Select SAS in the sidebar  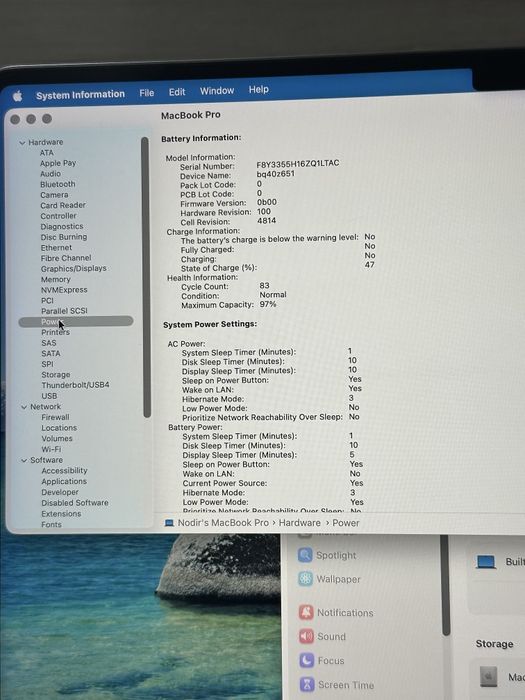(x=49, y=343)
